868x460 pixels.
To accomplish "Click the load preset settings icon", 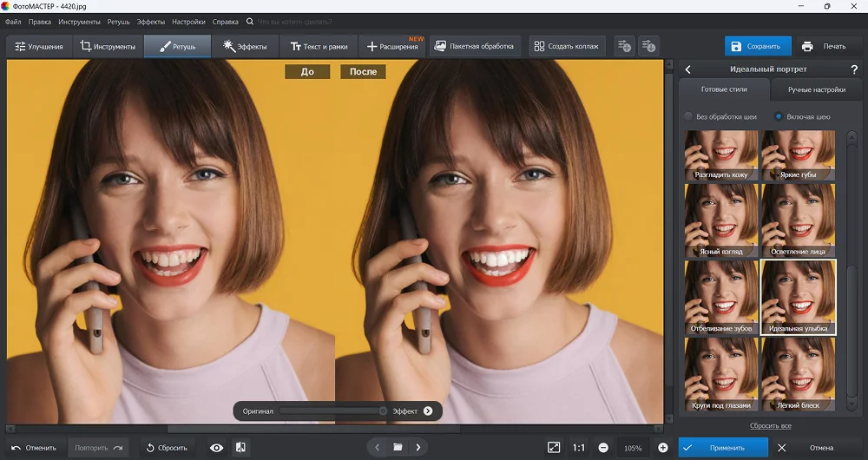I will (648, 47).
